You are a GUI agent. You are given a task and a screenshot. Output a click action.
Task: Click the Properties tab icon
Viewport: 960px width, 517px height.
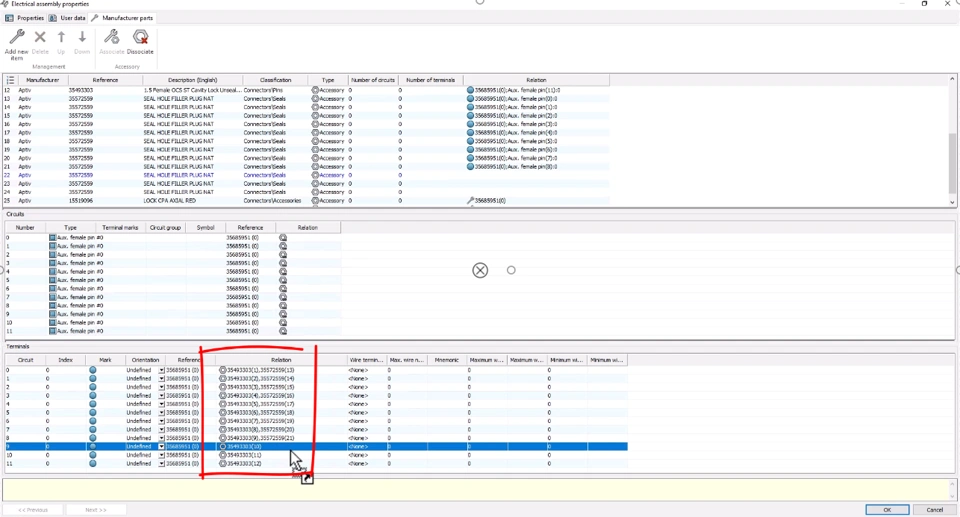9,18
